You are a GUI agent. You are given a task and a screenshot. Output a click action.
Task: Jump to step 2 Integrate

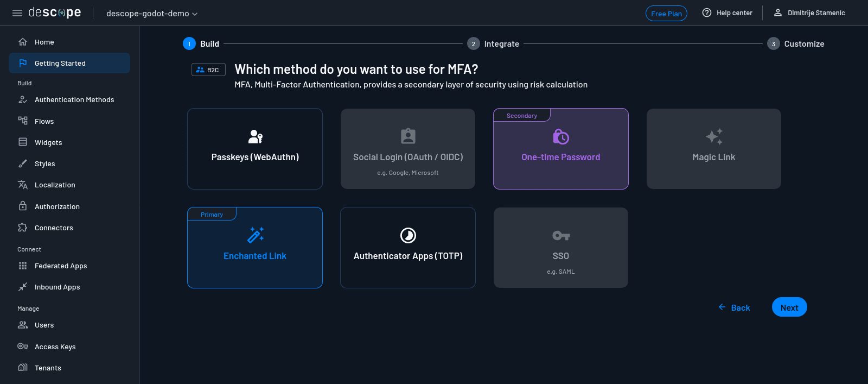click(493, 44)
